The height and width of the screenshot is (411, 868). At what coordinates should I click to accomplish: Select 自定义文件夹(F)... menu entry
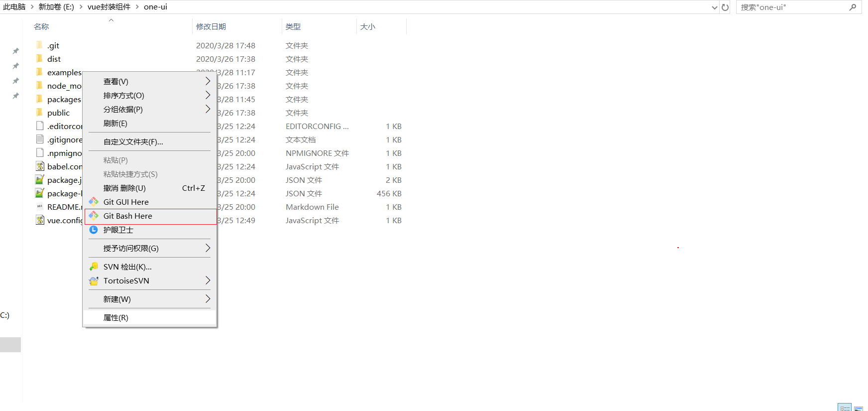(150, 141)
